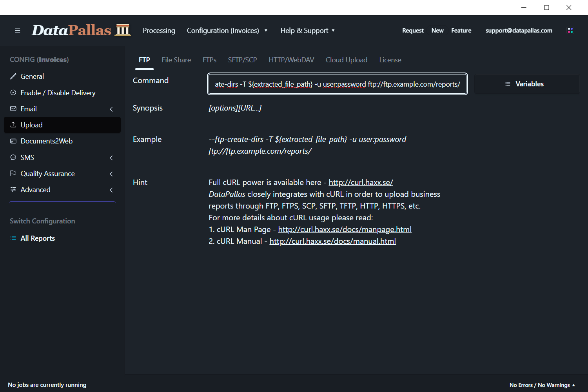Open the http://curl.haxx.se/ link
This screenshot has width=588, height=392.
tap(361, 182)
